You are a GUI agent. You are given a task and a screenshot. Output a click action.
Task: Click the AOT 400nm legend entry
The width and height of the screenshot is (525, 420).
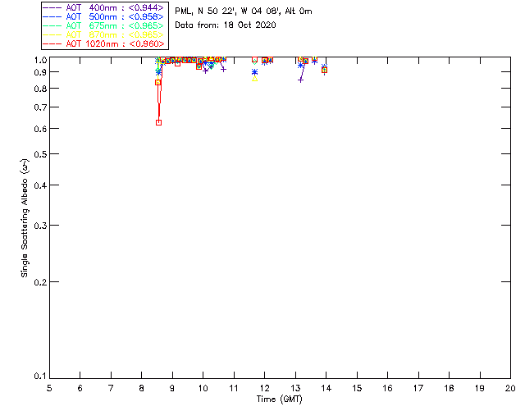[x=103, y=7]
